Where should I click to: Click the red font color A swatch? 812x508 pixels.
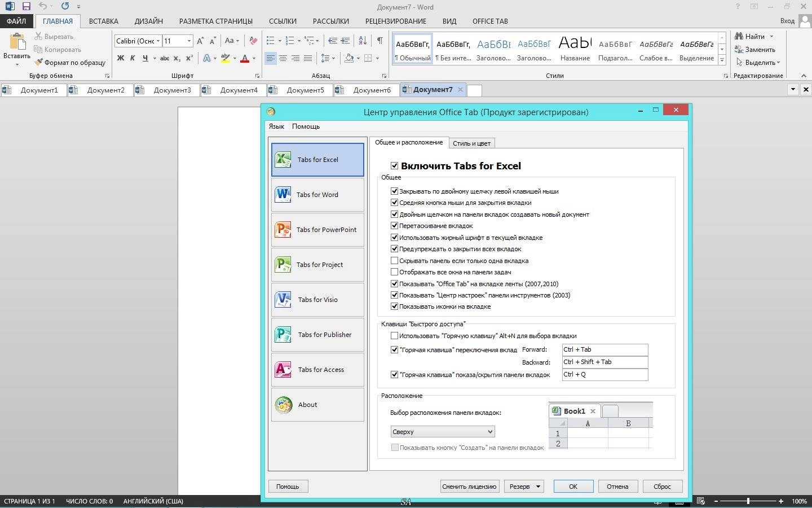coord(245,58)
